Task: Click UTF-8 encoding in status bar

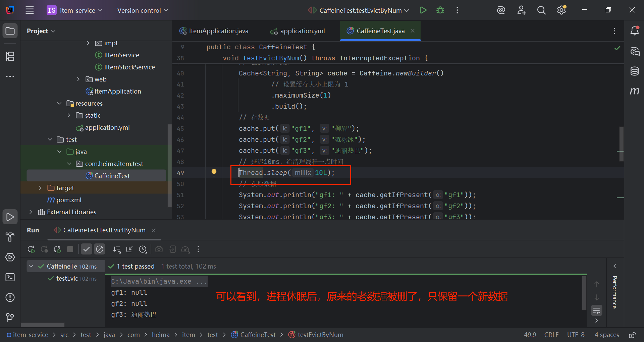Action: [576, 335]
